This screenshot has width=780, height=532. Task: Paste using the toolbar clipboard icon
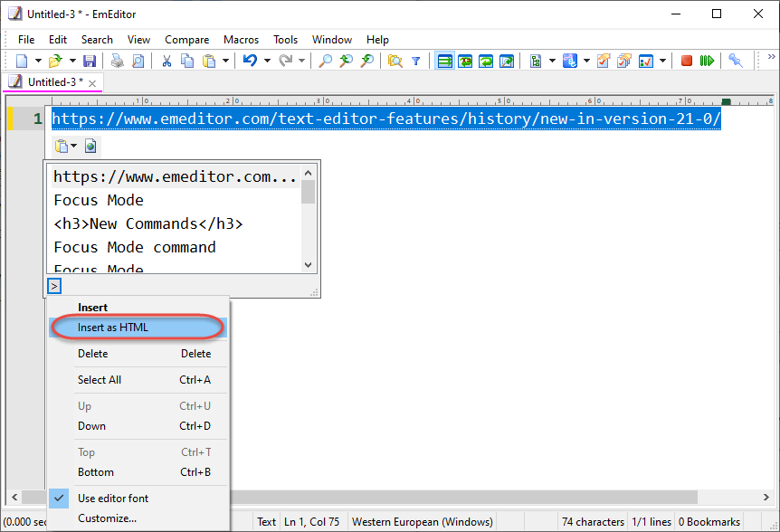pos(209,61)
